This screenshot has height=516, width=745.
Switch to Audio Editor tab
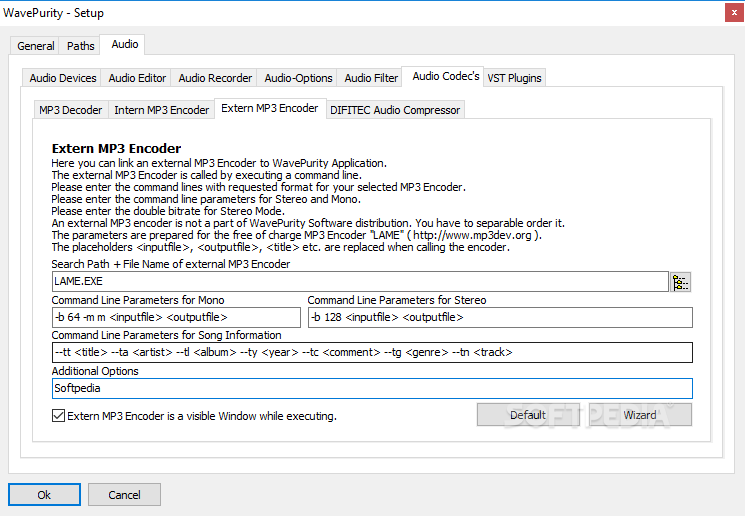[137, 78]
